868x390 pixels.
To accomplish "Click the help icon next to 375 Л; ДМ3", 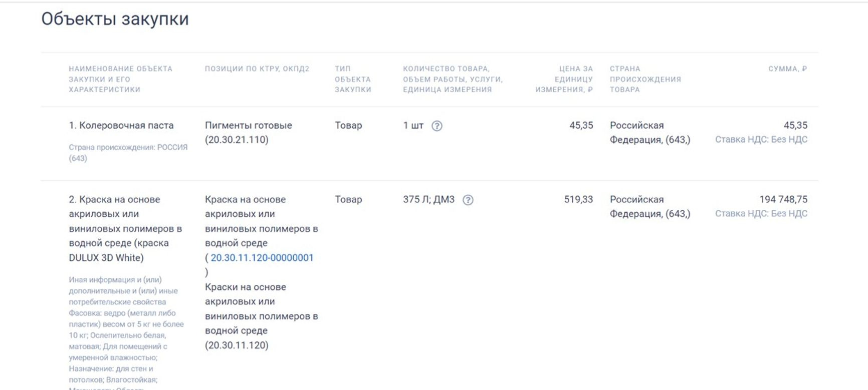I will click(x=468, y=200).
